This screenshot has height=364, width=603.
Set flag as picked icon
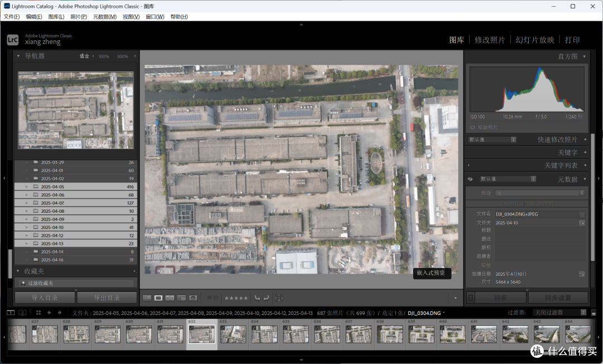[x=209, y=298]
